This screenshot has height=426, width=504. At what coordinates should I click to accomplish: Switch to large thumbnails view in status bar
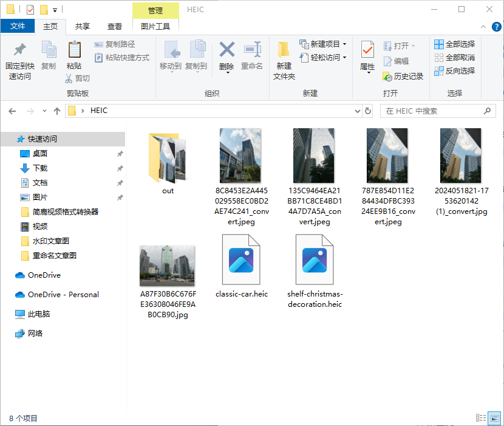tap(494, 418)
